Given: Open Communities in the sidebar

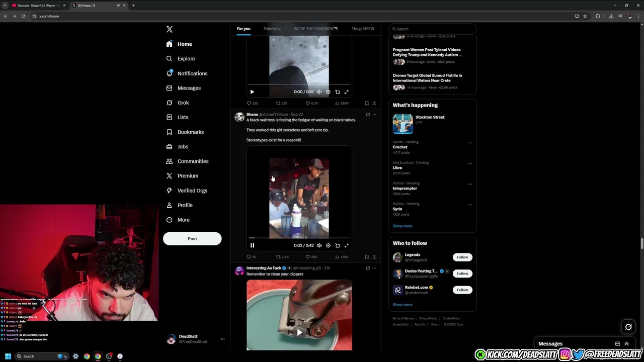Looking at the screenshot, I should tap(187, 161).
